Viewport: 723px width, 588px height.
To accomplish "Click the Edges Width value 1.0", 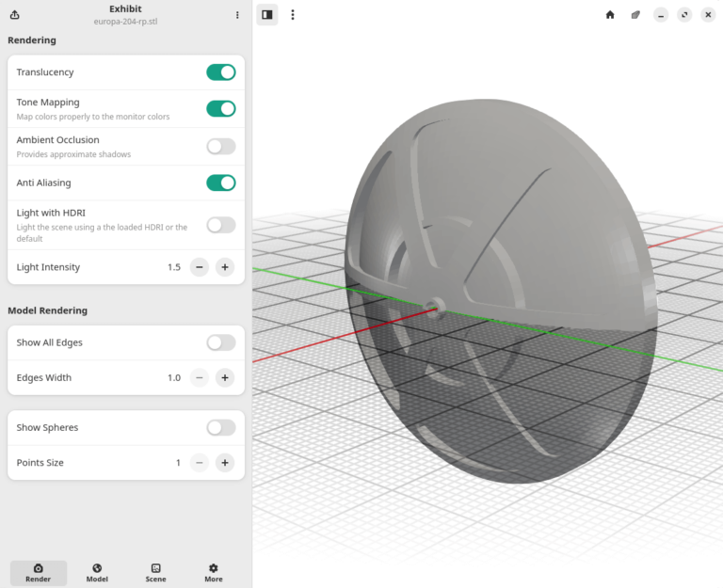I will [174, 378].
